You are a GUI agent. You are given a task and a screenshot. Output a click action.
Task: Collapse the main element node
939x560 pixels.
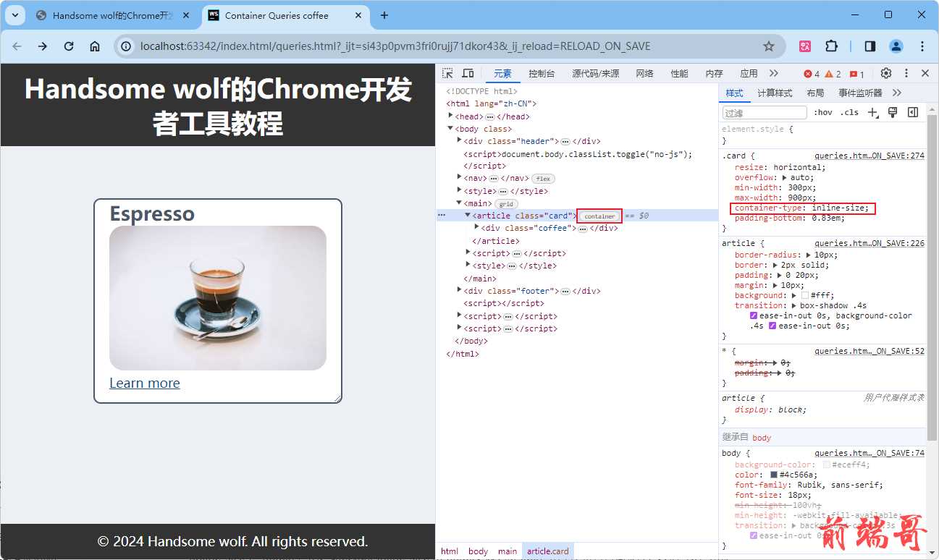pyautogui.click(x=460, y=203)
